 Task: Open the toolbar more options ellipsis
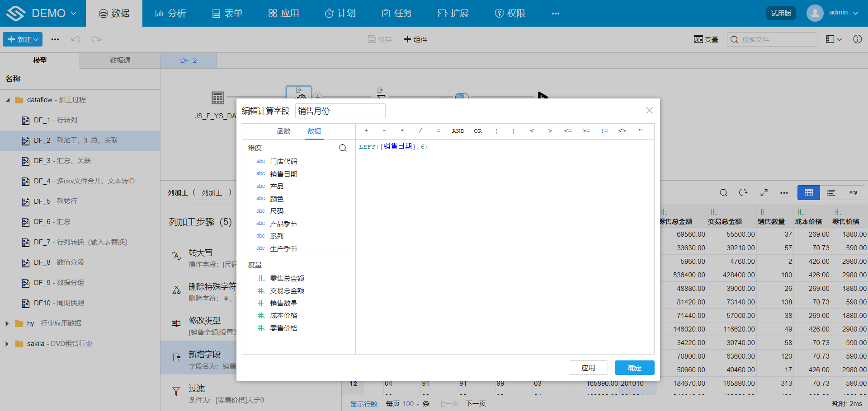click(55, 39)
